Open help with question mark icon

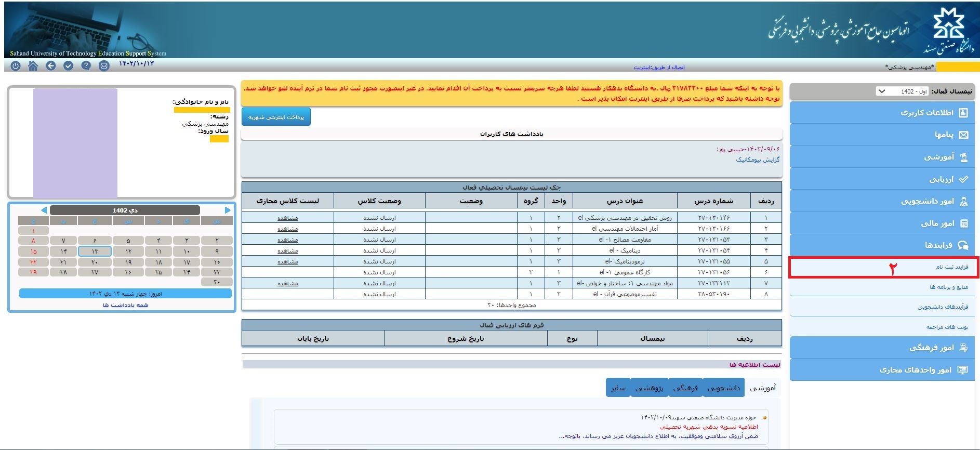86,66
